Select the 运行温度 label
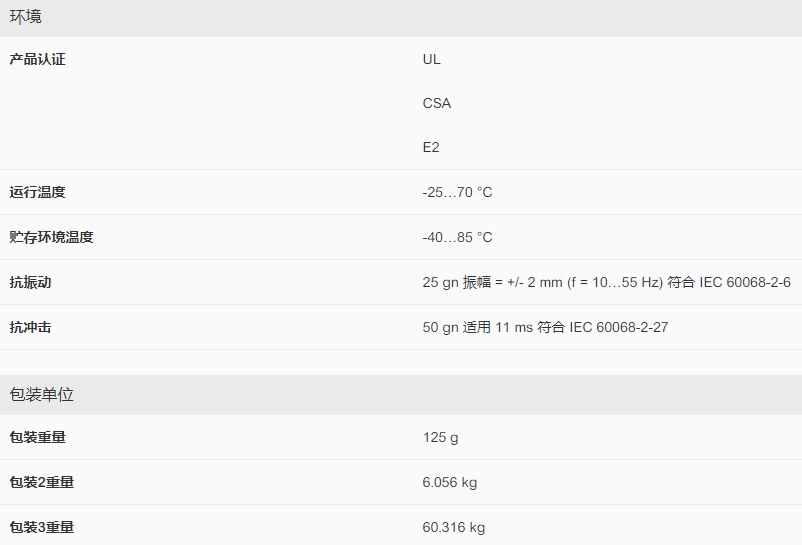Screen dimensions: 802x545 [x=37, y=192]
